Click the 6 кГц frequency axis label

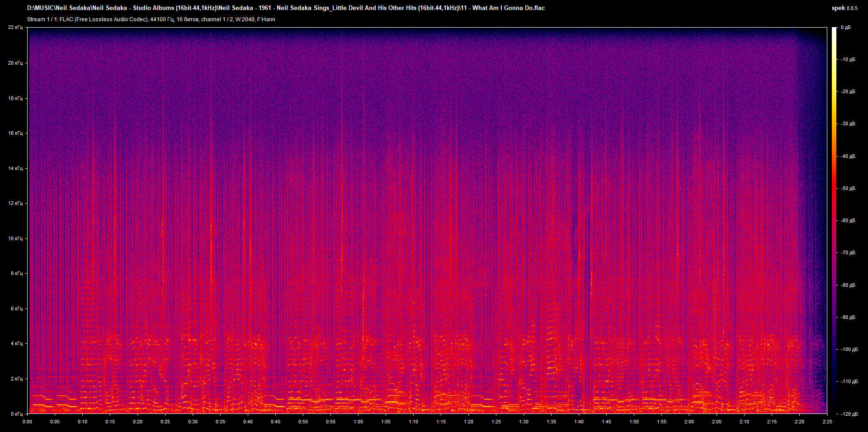[x=17, y=309]
